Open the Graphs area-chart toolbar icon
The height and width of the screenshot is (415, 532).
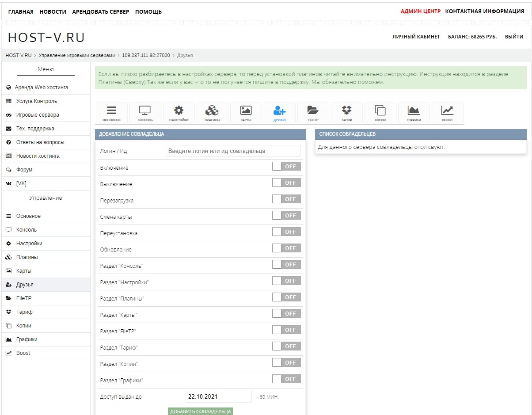pos(414,113)
